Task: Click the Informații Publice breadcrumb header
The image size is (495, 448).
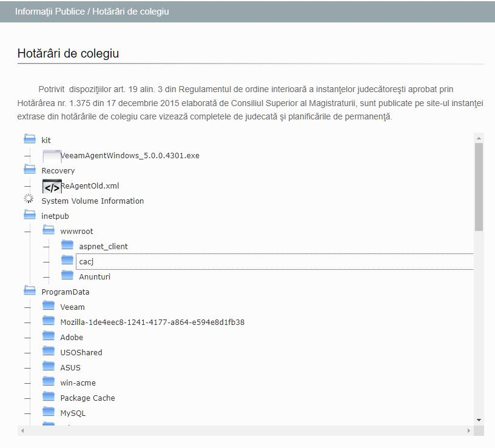Action: click(52, 12)
